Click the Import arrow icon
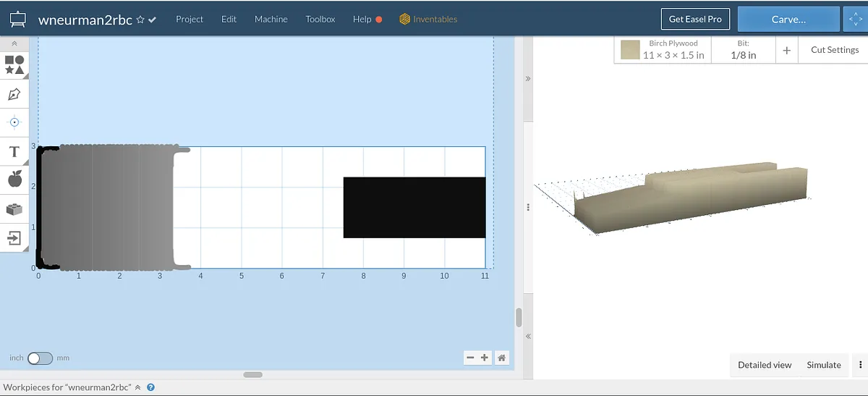 coord(14,237)
